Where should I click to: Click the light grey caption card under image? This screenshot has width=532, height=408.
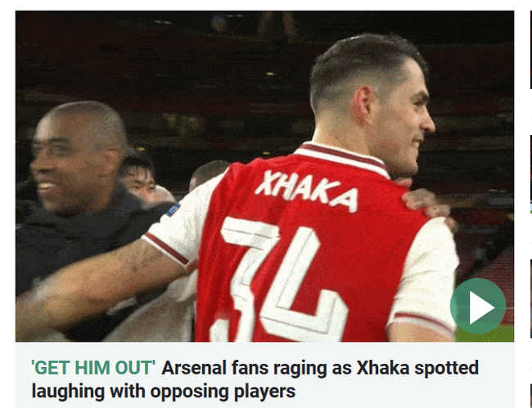tap(264, 374)
